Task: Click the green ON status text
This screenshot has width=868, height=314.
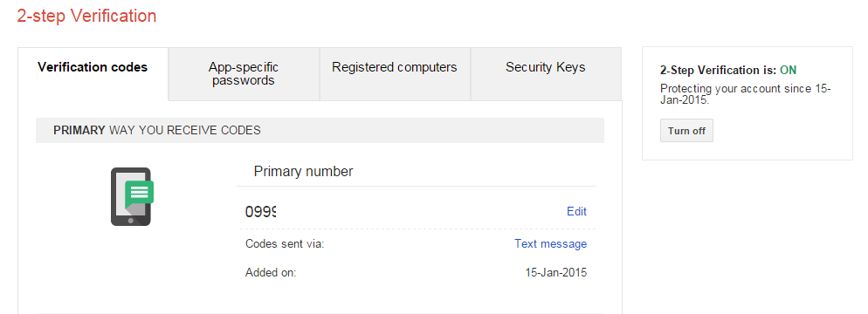Action: point(789,70)
